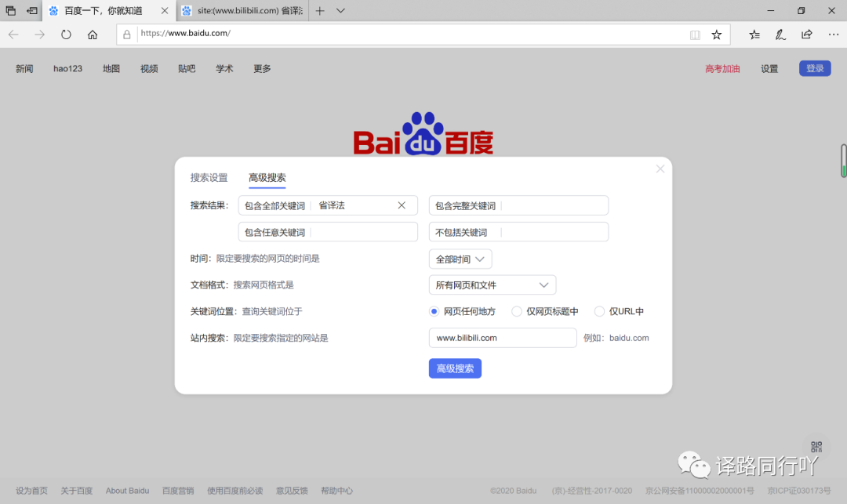Click 京公网安备11000002000001号 footer link

click(x=700, y=491)
